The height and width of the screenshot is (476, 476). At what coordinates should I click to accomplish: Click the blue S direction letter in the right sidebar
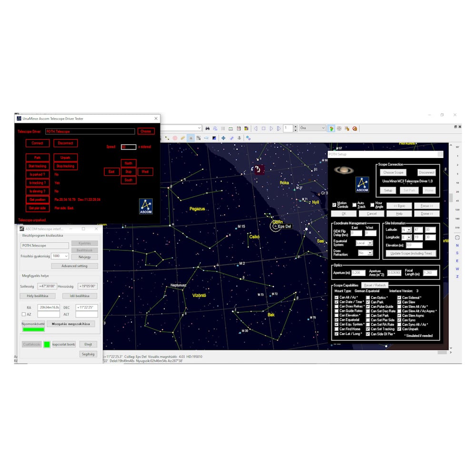457,253
